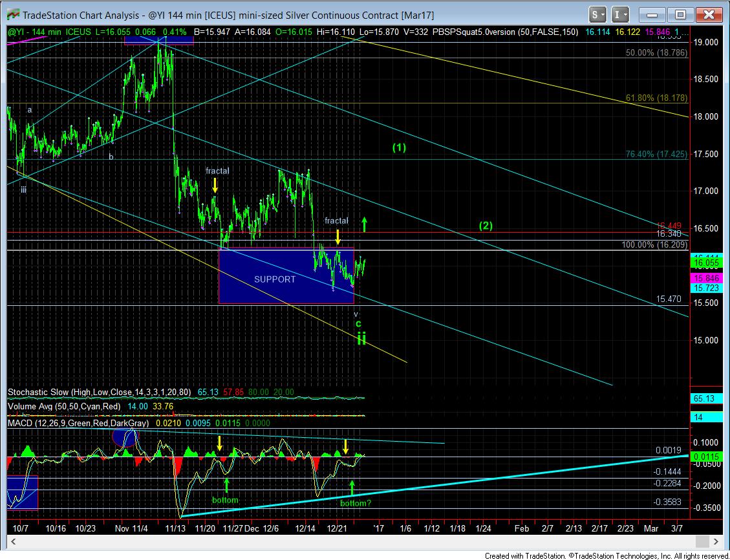Select the lower 'fractal' text near 12/21
This screenshot has width=730, height=560.
tap(336, 221)
